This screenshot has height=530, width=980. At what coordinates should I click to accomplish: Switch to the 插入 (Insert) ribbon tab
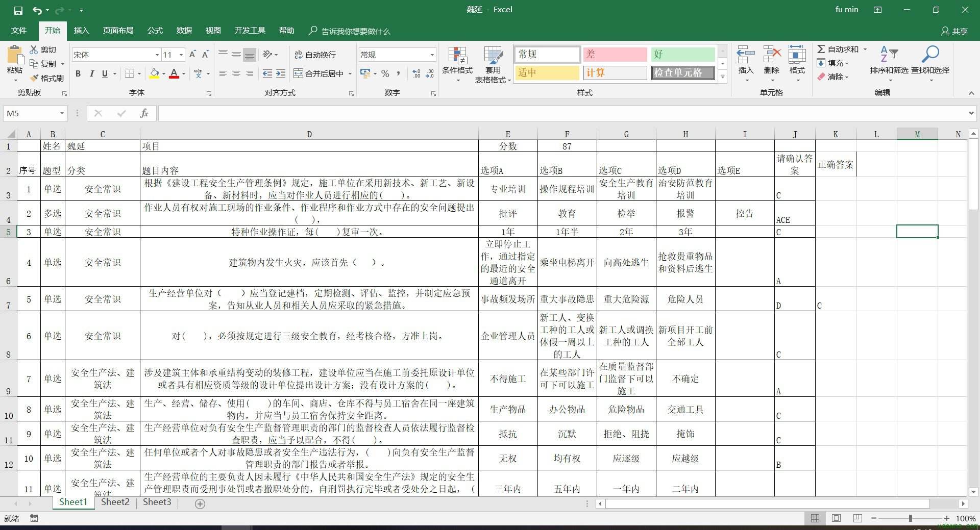pyautogui.click(x=81, y=31)
